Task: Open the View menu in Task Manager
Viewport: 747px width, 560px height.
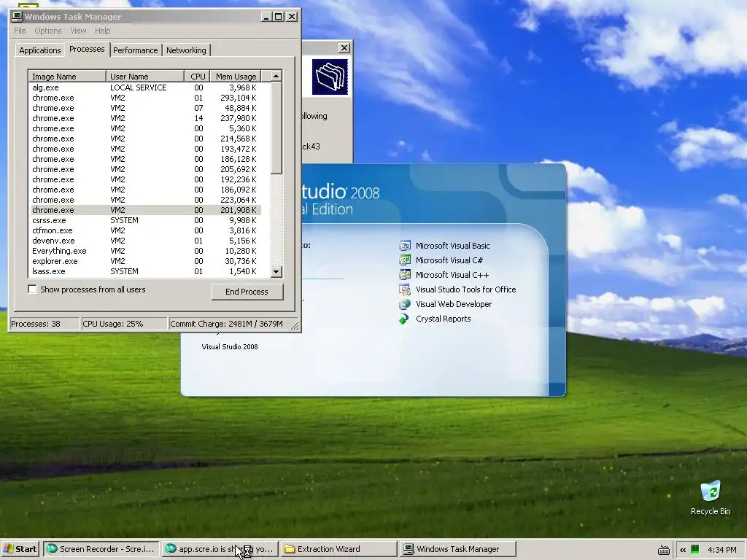Action: [78, 31]
